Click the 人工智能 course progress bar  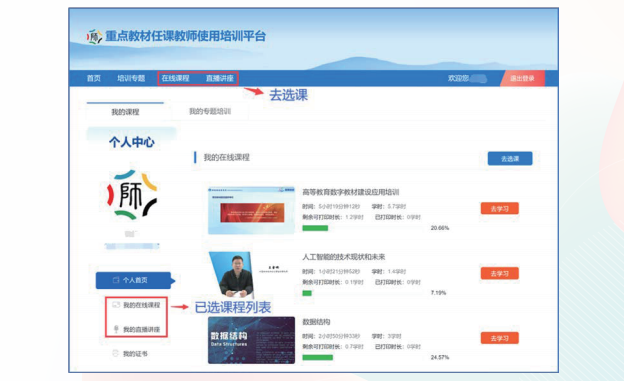[363, 293]
